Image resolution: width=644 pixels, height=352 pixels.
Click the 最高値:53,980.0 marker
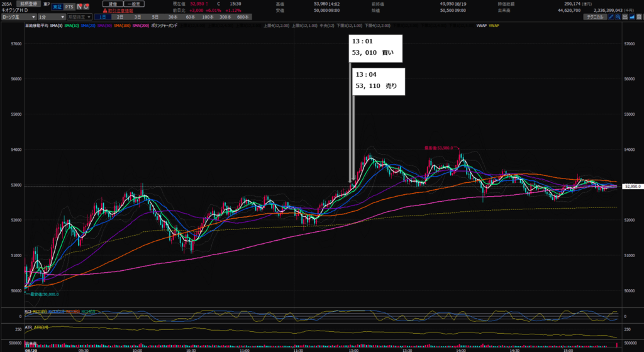439,148
